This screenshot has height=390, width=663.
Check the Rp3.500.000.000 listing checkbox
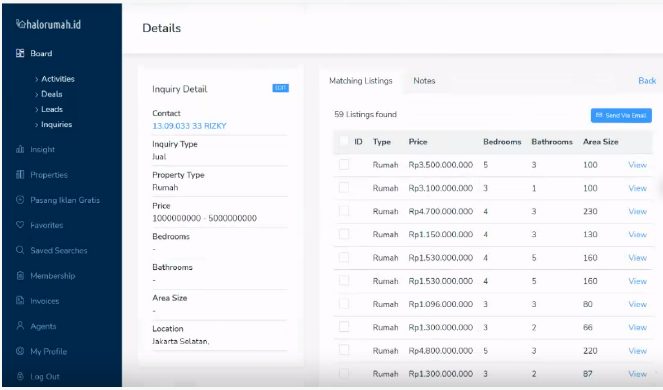(344, 165)
